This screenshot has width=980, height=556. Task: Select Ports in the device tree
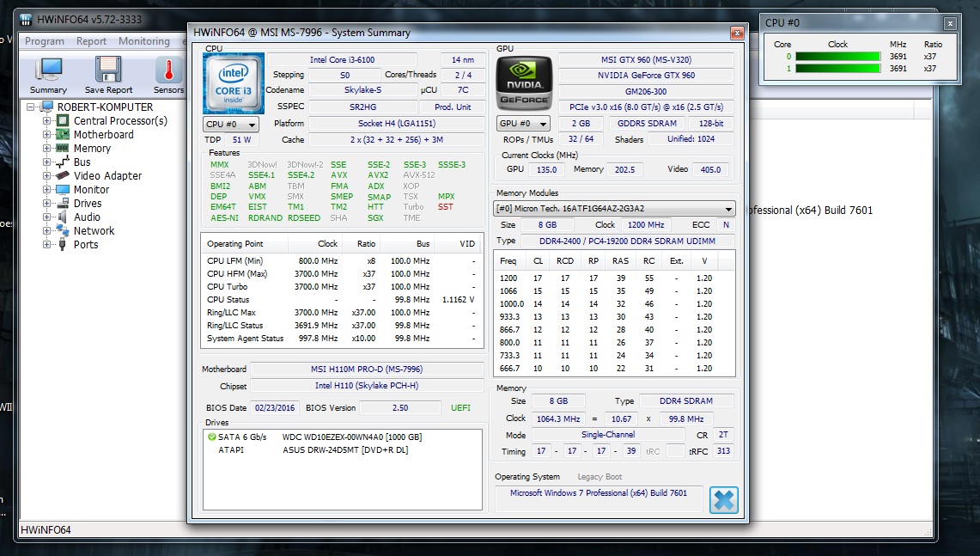86,245
